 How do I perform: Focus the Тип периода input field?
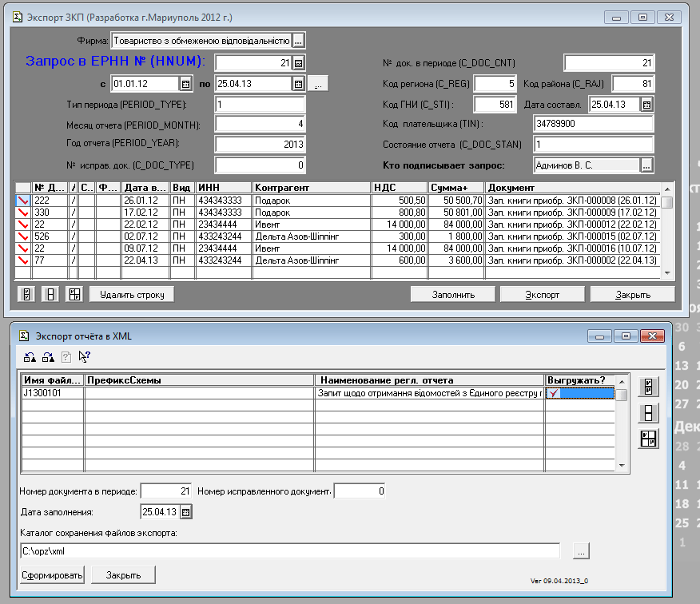point(260,105)
